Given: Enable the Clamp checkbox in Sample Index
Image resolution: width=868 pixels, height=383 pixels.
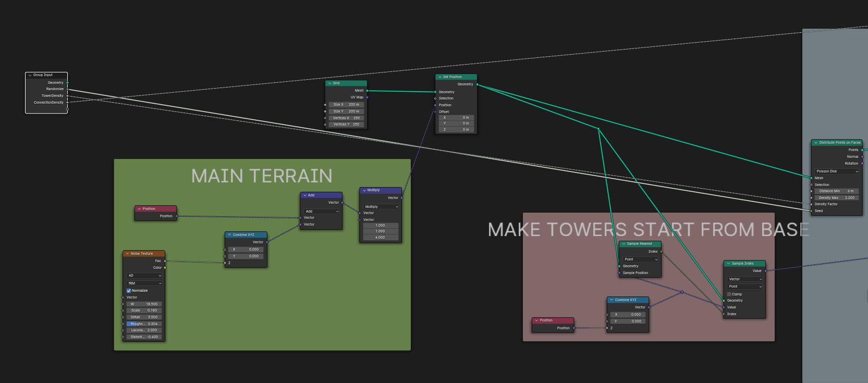Looking at the screenshot, I should point(729,294).
